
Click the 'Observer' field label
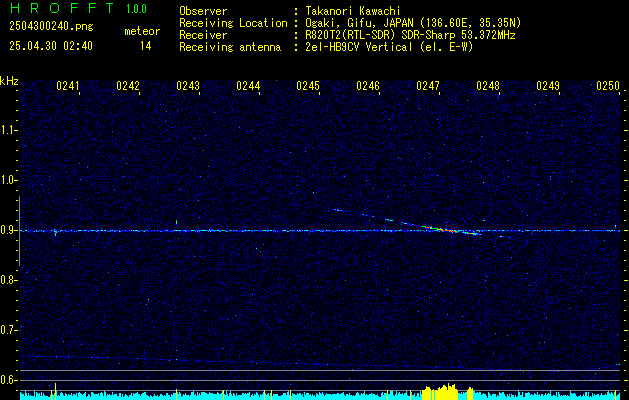(203, 11)
